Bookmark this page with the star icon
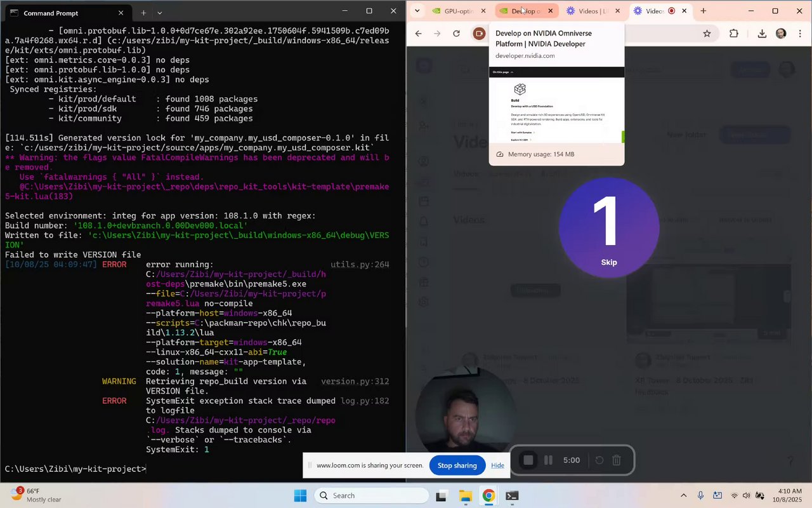 [x=707, y=34]
